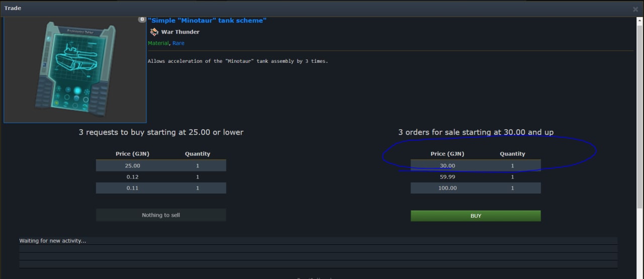The image size is (644, 279).
Task: Select the 59.99 sale order row
Action: coord(475,177)
